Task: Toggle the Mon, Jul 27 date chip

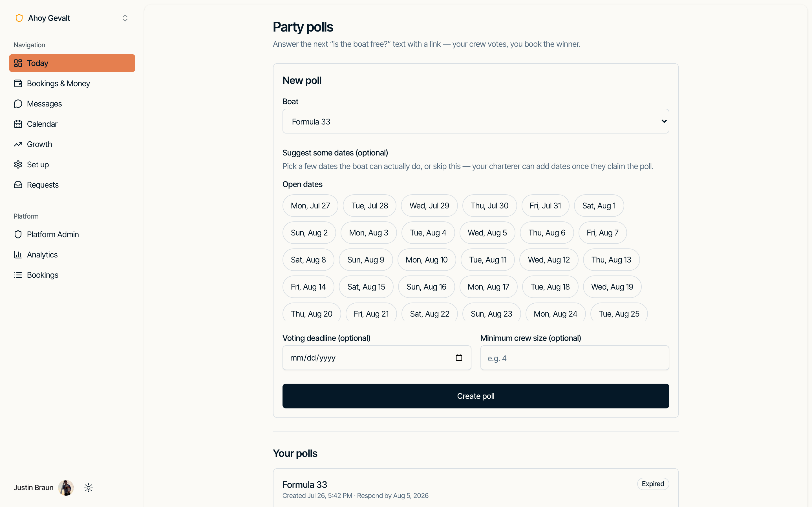Action: point(310,206)
